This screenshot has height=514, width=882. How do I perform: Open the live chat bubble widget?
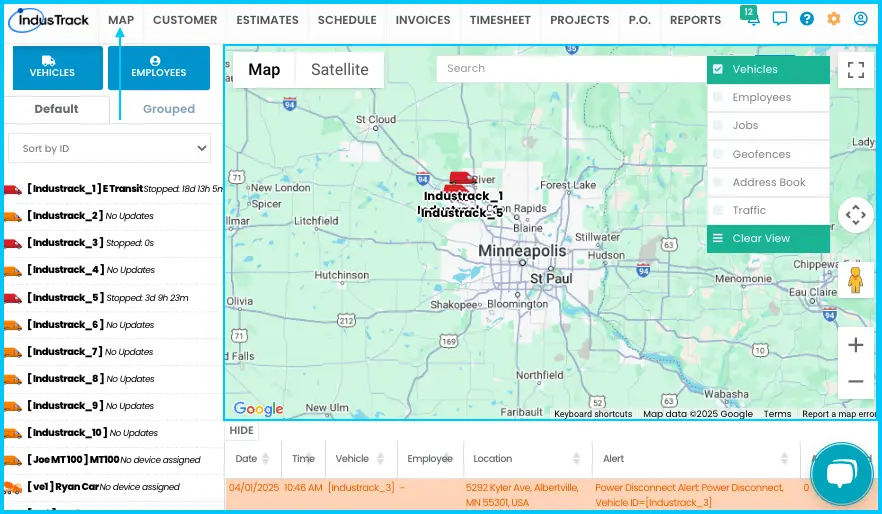click(x=842, y=474)
